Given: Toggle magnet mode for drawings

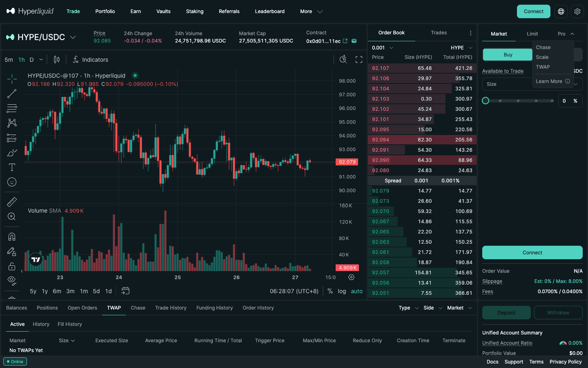Looking at the screenshot, I should (12, 237).
